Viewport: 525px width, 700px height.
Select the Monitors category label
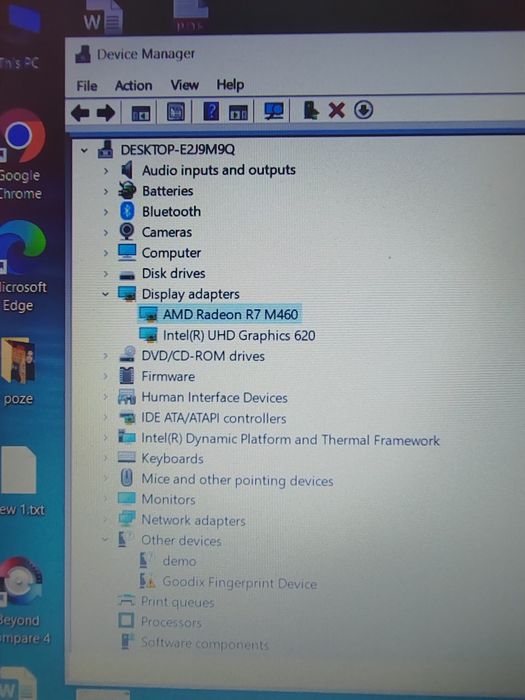pyautogui.click(x=168, y=499)
